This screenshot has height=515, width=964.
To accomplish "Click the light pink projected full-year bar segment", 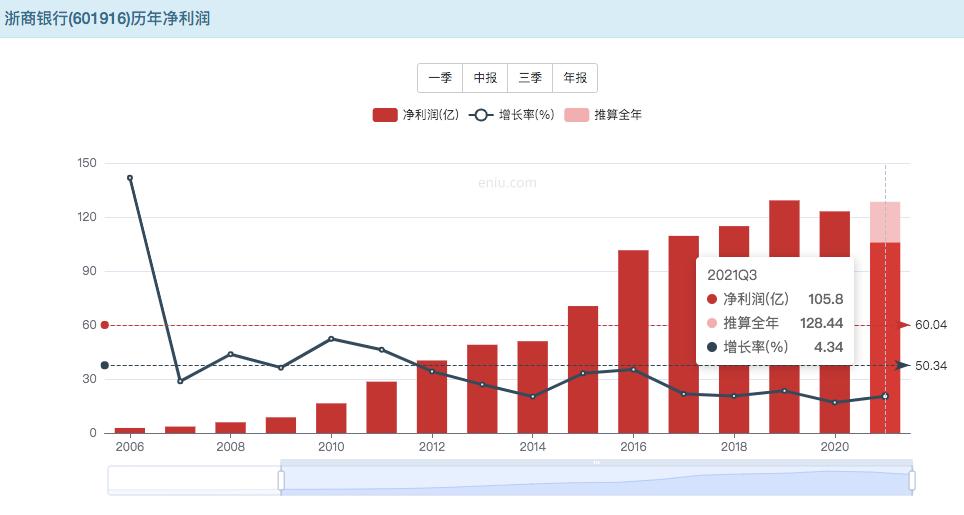I will 885,222.
